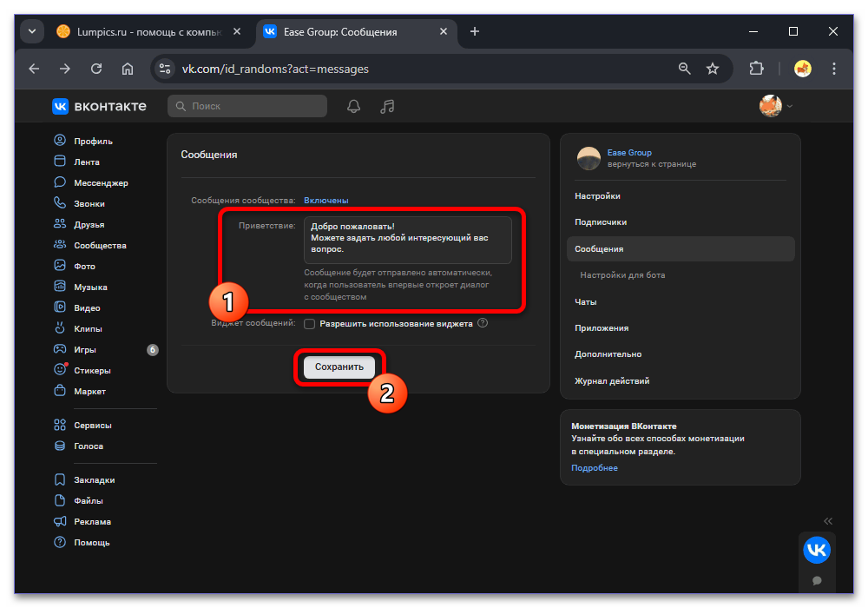The height and width of the screenshot is (608, 868).
Task: Open the music note icon in header
Action: 387,106
